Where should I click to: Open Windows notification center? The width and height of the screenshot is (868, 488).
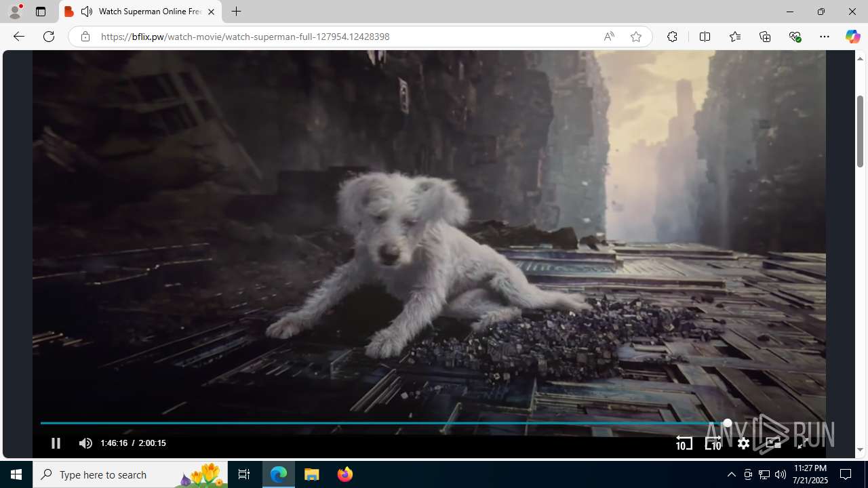click(846, 474)
